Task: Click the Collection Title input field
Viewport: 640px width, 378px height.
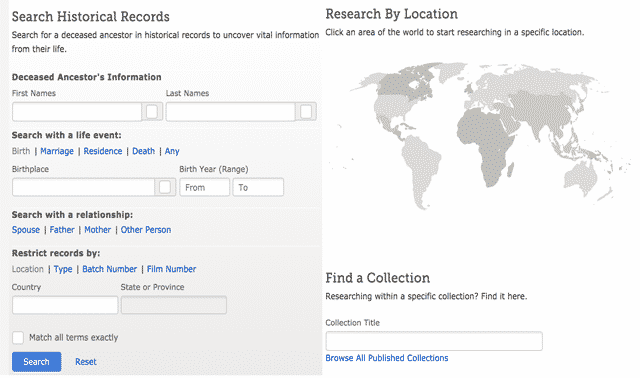Action: [434, 341]
